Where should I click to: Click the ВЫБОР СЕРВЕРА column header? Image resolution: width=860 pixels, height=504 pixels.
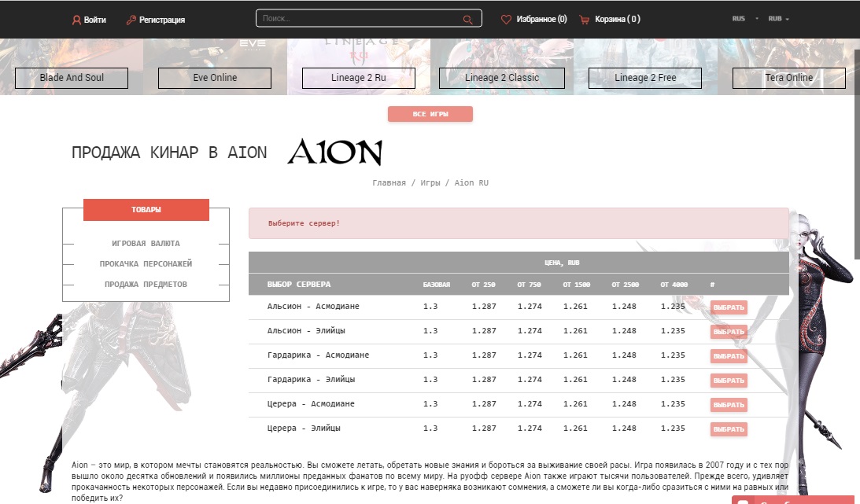point(299,285)
